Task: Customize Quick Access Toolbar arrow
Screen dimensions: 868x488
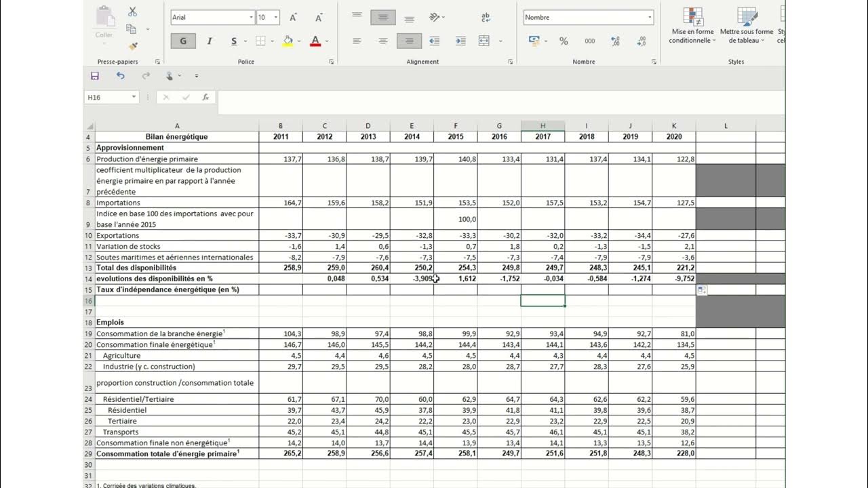Action: [197, 76]
